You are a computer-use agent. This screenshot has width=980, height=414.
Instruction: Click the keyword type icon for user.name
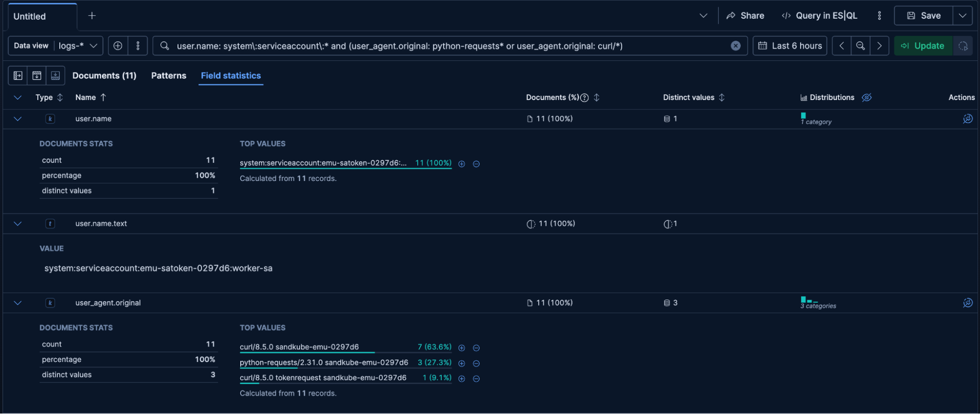coord(50,119)
